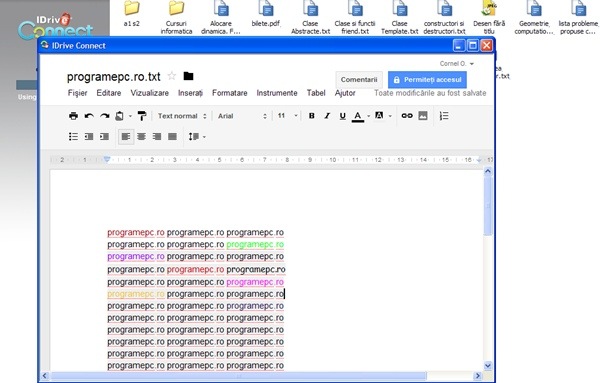Open the folder icon beside document title
The image size is (600, 383).
[188, 76]
